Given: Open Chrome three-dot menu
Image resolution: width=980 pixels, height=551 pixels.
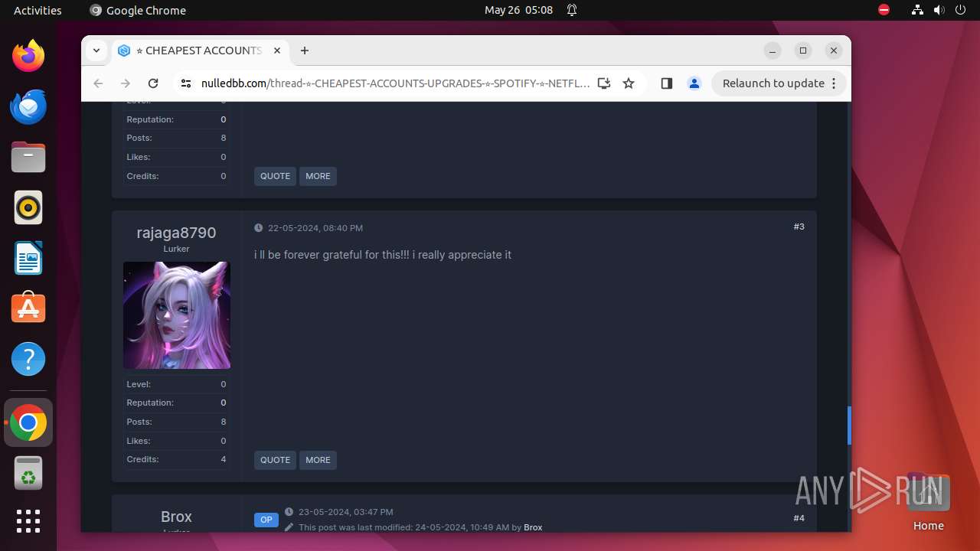Looking at the screenshot, I should pyautogui.click(x=834, y=83).
